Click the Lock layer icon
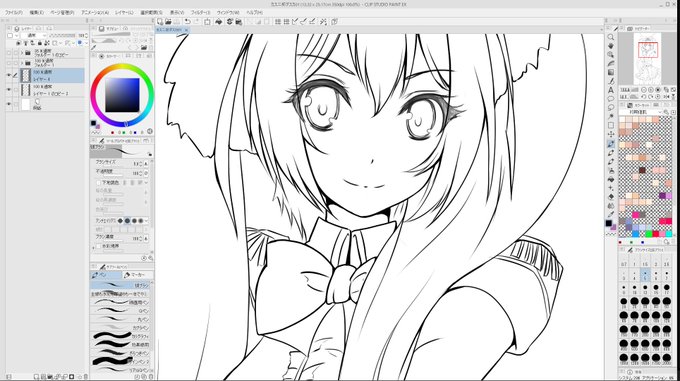The width and height of the screenshot is (680, 381). [x=39, y=43]
